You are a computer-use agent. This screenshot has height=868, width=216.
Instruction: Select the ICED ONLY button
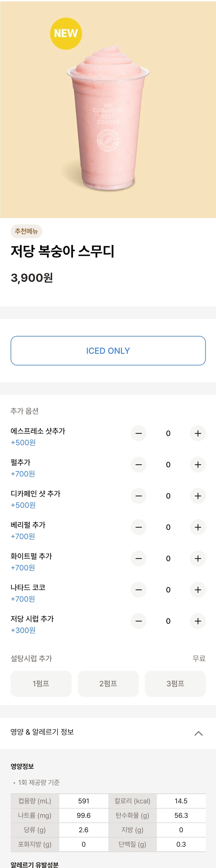pyautogui.click(x=108, y=351)
